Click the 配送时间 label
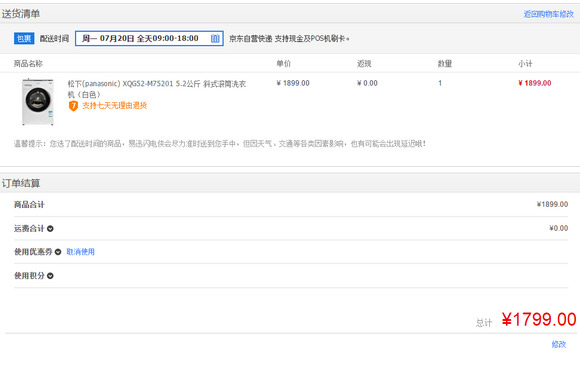The width and height of the screenshot is (580, 386). (54, 38)
